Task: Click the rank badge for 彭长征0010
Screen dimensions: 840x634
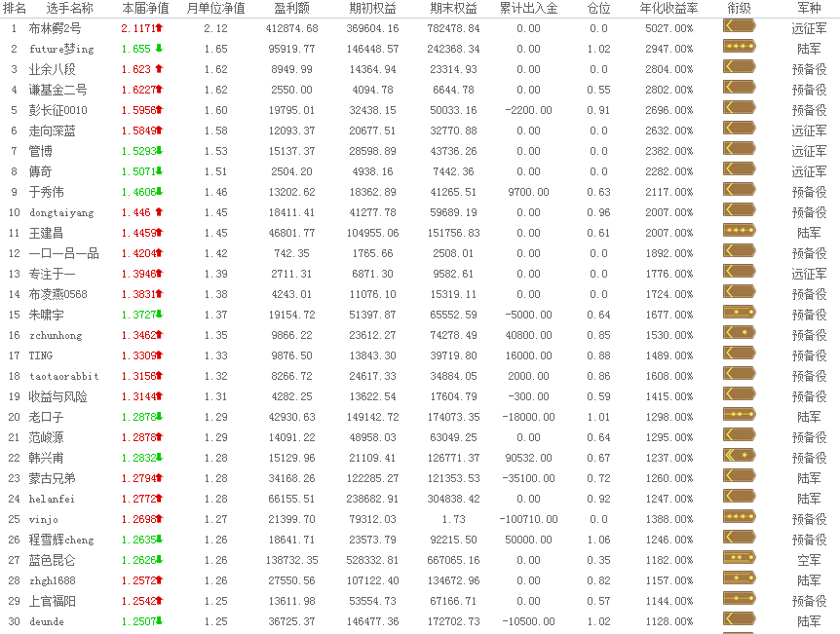Action: tap(739, 108)
